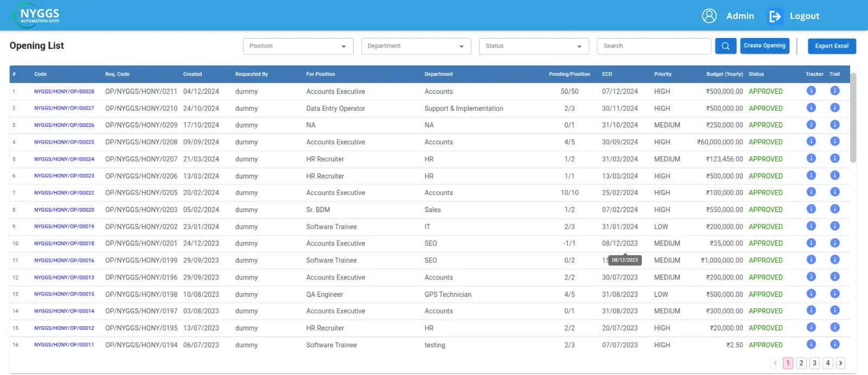868x375 pixels.
Task: Open opening code NYGGS/HONY/OP/00028 link
Action: [x=64, y=92]
